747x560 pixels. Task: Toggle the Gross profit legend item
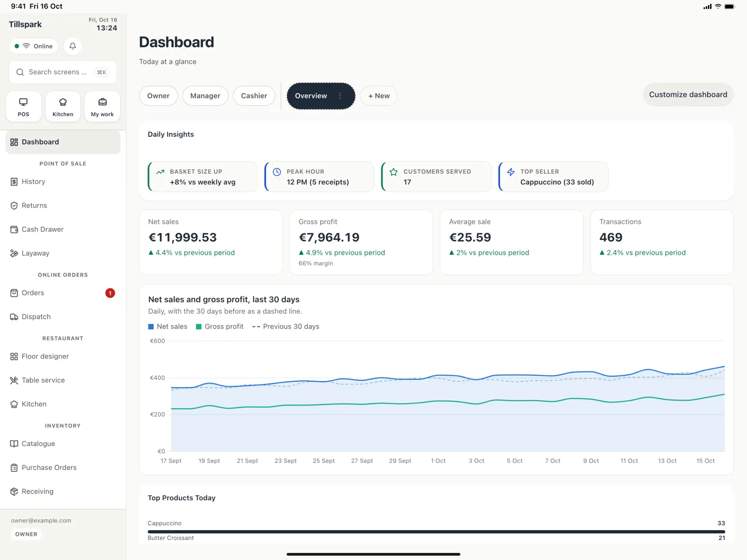pyautogui.click(x=219, y=327)
